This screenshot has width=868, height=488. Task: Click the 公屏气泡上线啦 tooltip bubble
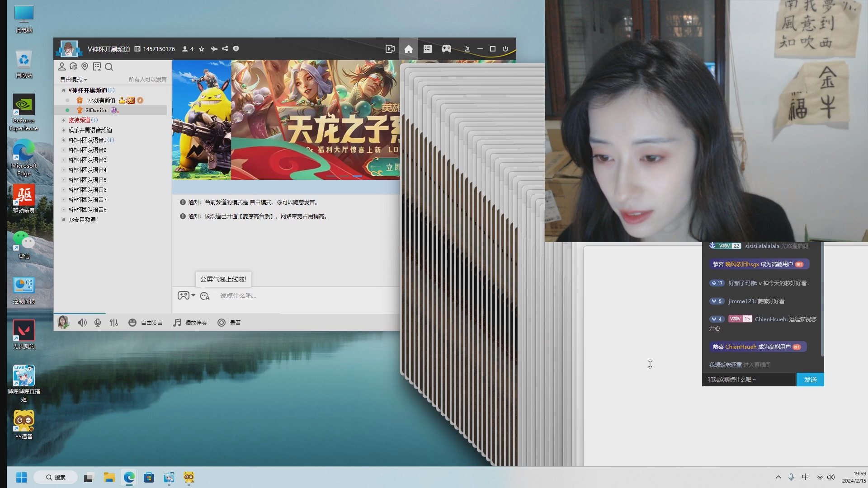pos(223,279)
